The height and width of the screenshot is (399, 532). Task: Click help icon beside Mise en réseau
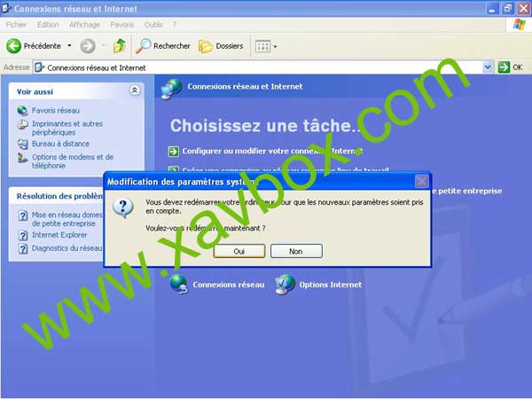coord(23,215)
